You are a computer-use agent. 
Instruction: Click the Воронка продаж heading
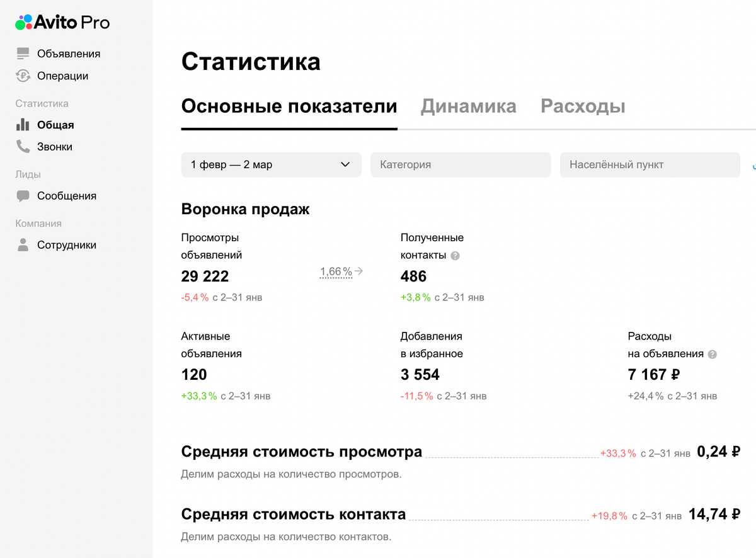246,209
